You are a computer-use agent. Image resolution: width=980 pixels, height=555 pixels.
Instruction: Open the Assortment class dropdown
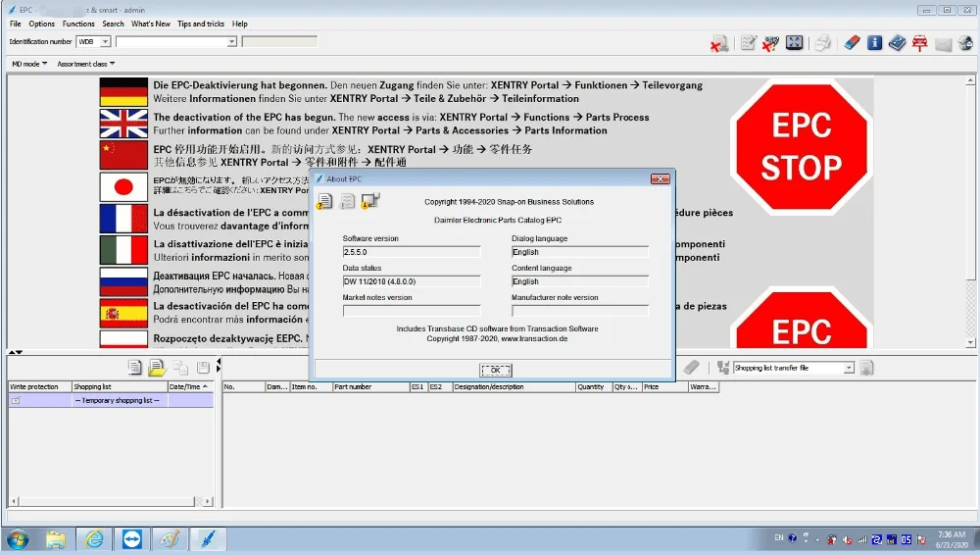85,64
